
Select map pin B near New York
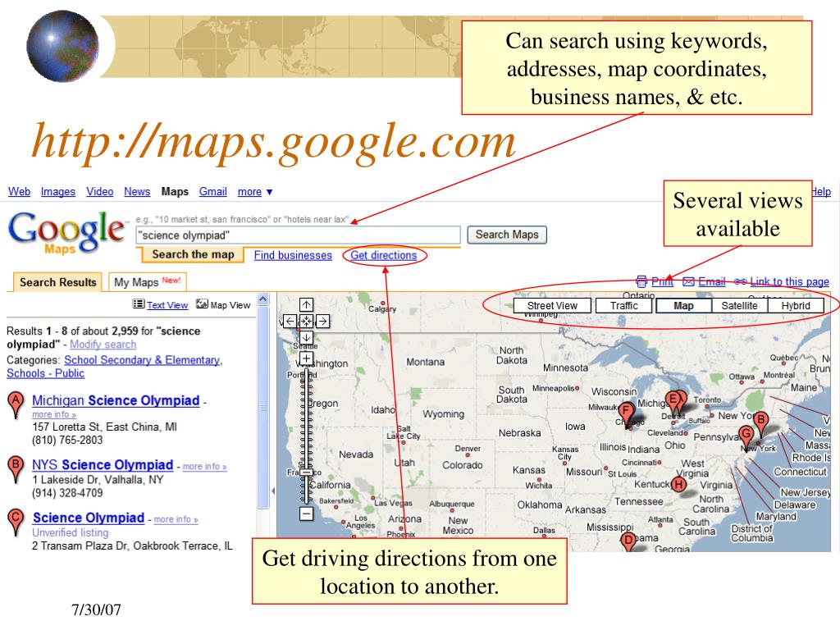[x=760, y=423]
